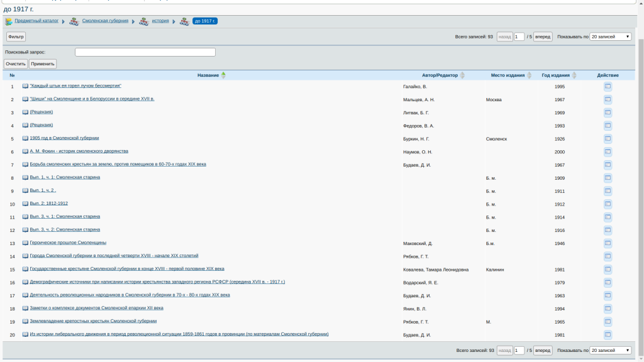Navigate to the "история" breadcrumb
The height and width of the screenshot is (362, 644).
pos(160,21)
